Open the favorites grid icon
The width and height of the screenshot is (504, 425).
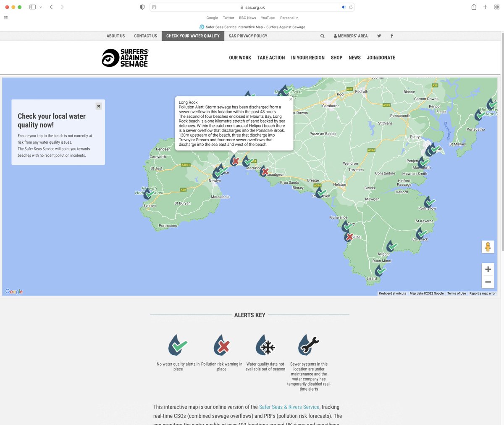(x=6, y=18)
